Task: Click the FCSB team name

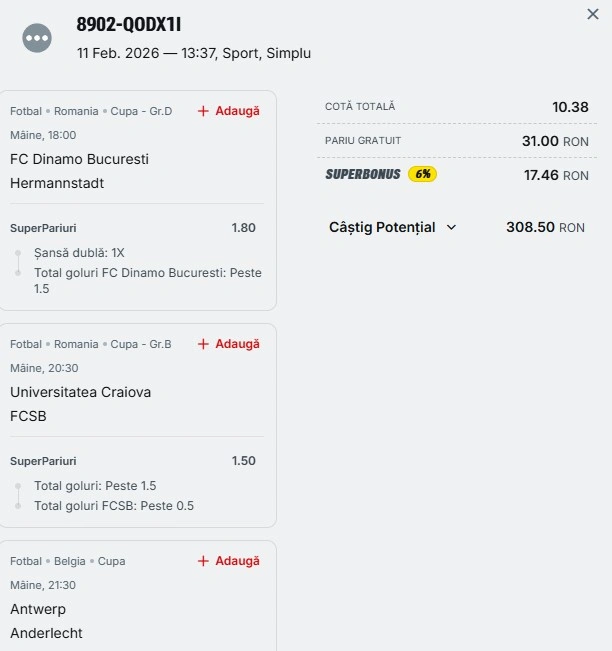Action: [28, 416]
